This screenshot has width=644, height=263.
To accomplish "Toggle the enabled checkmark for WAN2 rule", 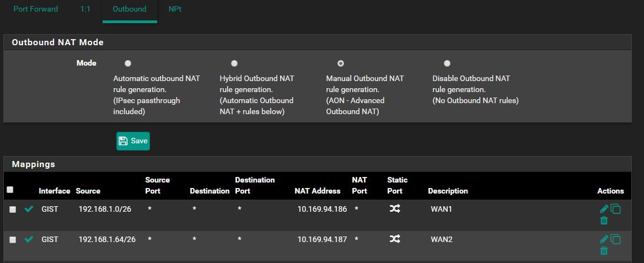I will tap(29, 239).
